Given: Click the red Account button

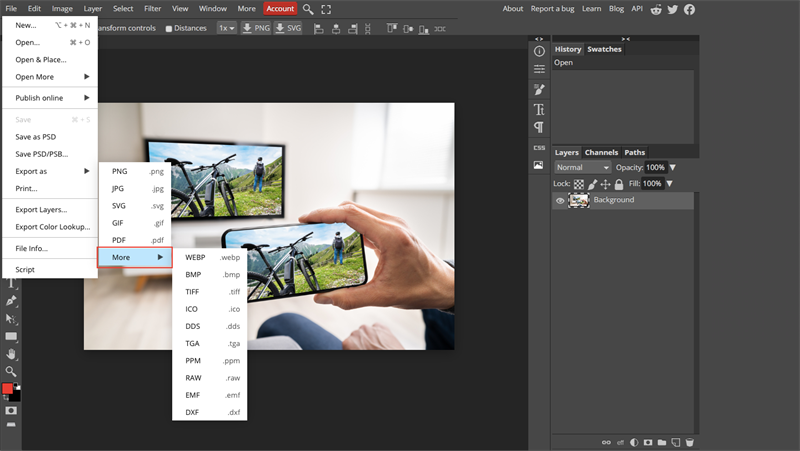Looking at the screenshot, I should [x=280, y=9].
